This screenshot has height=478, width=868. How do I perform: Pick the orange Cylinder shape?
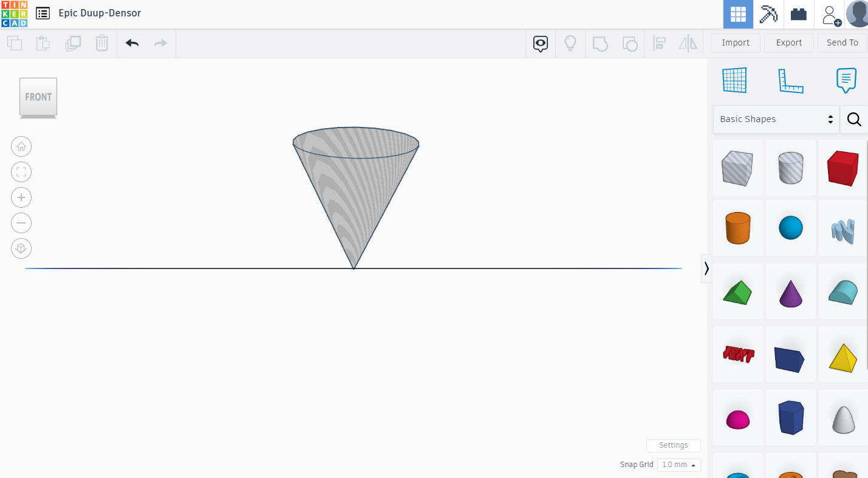coord(737,228)
